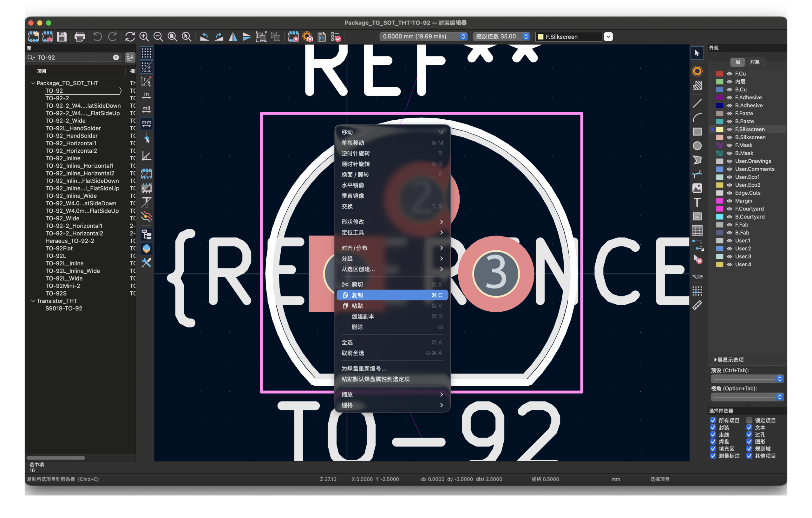Select the draw line tool

[697, 103]
